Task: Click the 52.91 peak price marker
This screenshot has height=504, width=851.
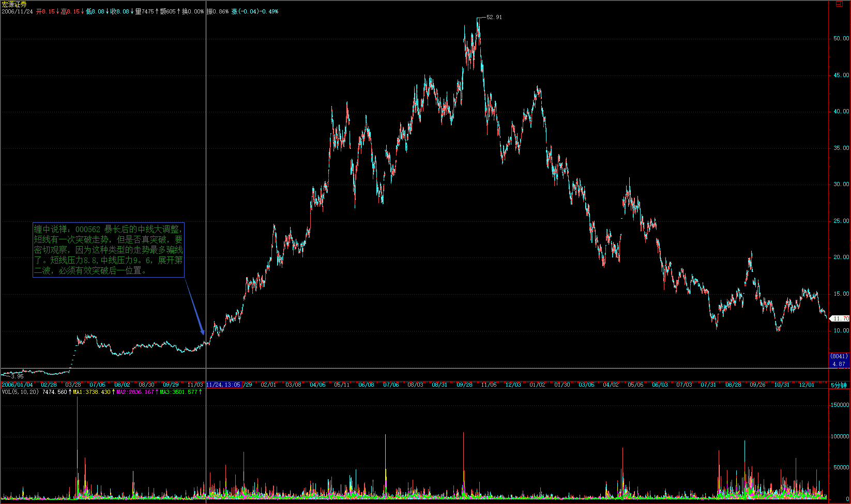Action: 494,17
